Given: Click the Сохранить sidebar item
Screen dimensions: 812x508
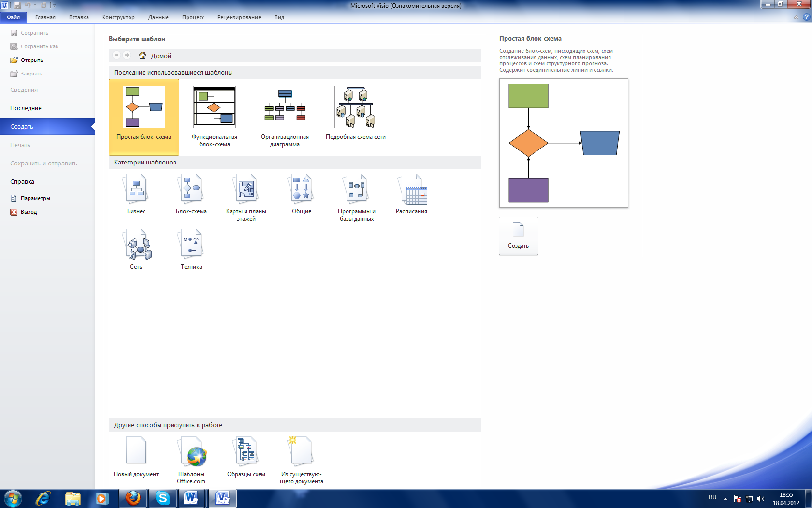Looking at the screenshot, I should (29, 33).
